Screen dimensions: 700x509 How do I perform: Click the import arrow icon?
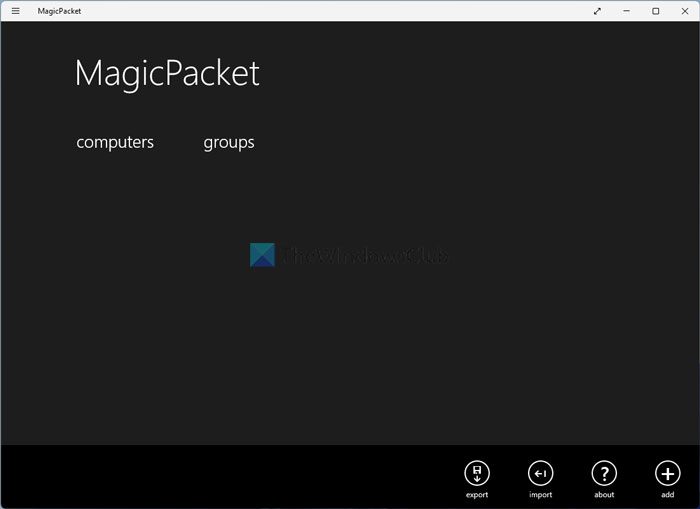[x=541, y=473]
